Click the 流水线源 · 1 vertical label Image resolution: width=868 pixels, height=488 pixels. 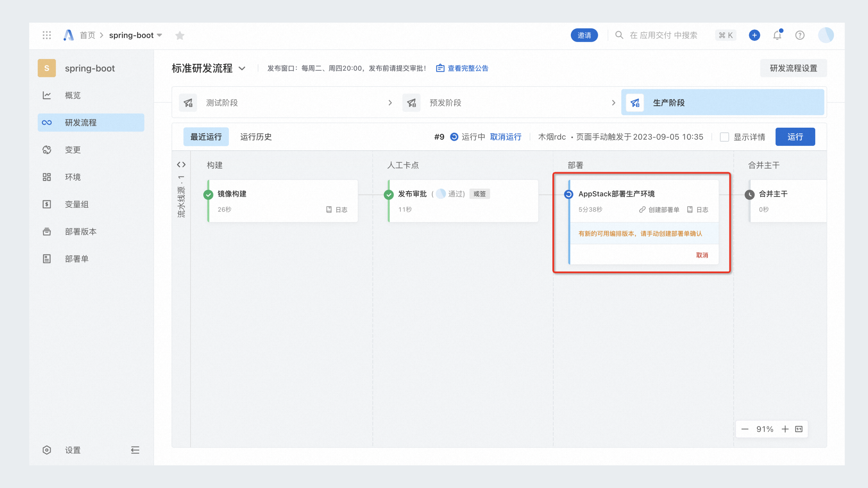click(181, 196)
